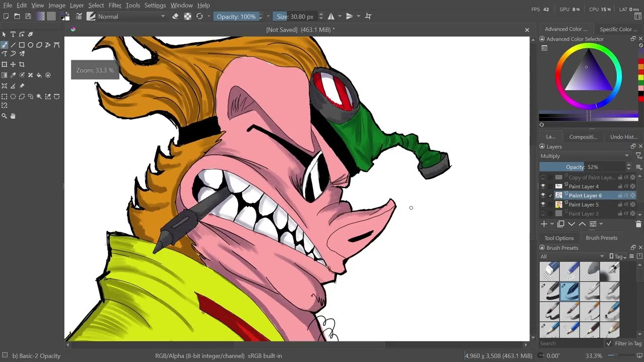Select the Gradient tool

5,75
